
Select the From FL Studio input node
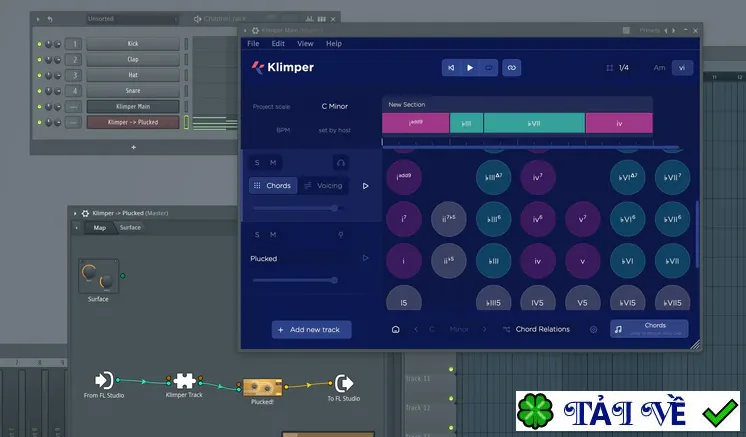tap(104, 380)
